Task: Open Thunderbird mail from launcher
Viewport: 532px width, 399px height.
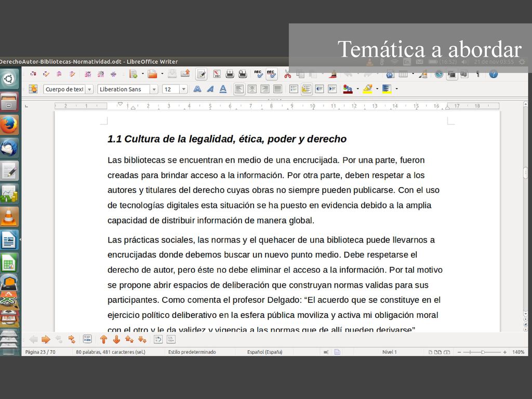Action: [9, 148]
